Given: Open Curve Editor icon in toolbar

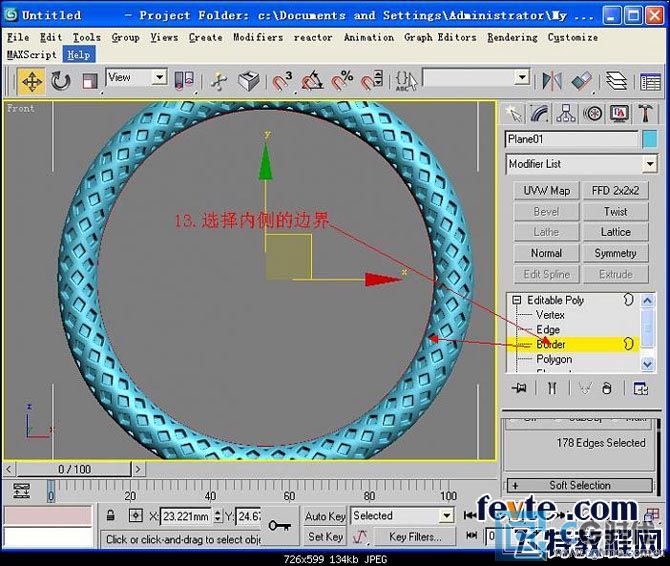Looking at the screenshot, I should [x=650, y=82].
